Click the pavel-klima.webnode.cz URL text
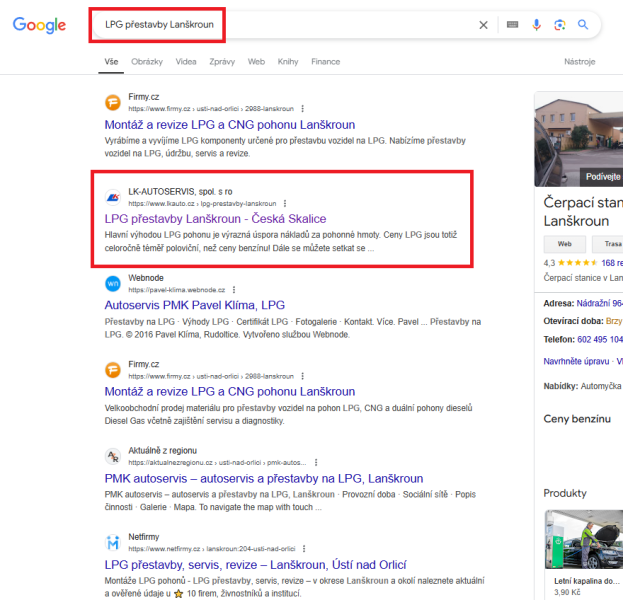 tap(177, 290)
